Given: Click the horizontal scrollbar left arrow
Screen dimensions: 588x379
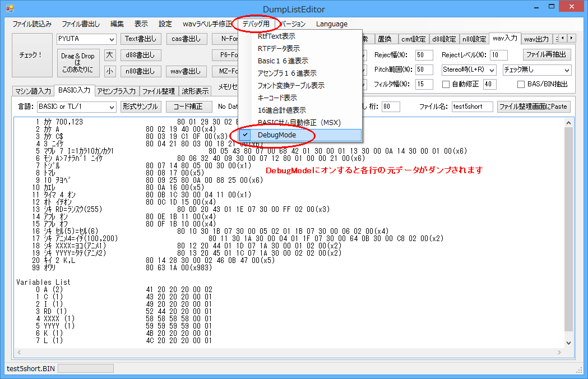Looking at the screenshot, I should click(19, 352).
